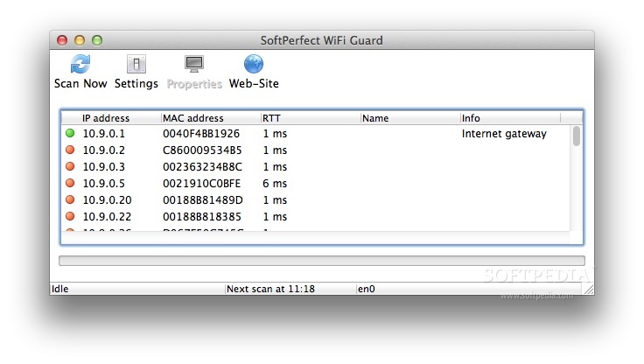The width and height of the screenshot is (644, 364).
Task: Click Next scan at 11:18 status
Action: (270, 289)
